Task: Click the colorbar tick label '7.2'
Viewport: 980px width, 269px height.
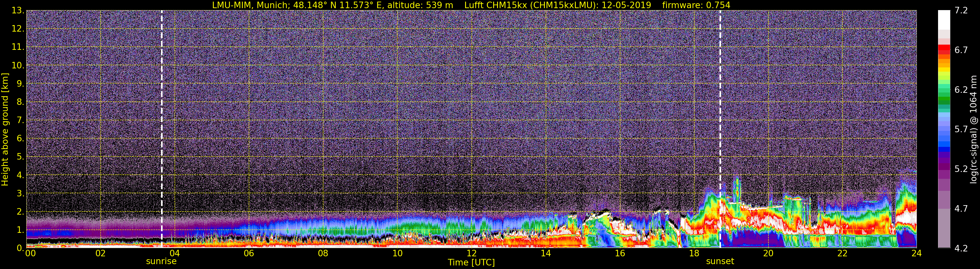Action: (x=961, y=10)
